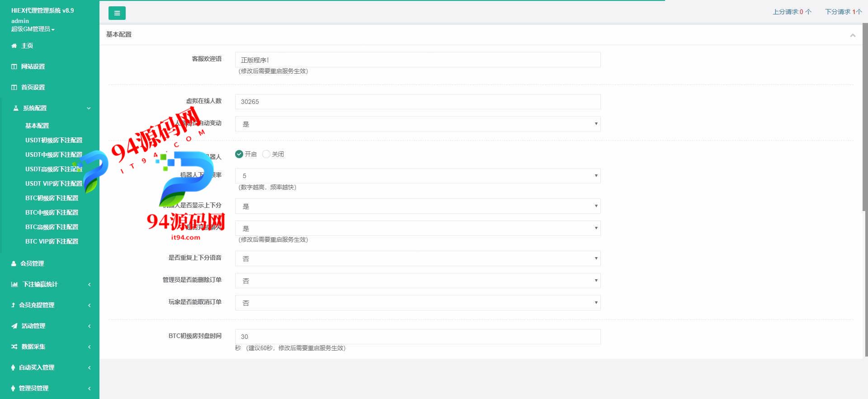The image size is (868, 399).
Task: Open the 下分请求 link in header
Action: 844,12
